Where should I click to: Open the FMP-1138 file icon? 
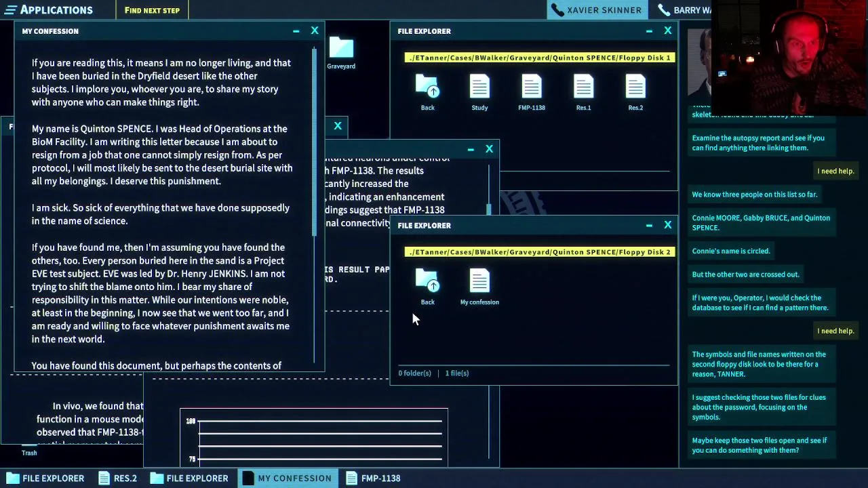(532, 93)
